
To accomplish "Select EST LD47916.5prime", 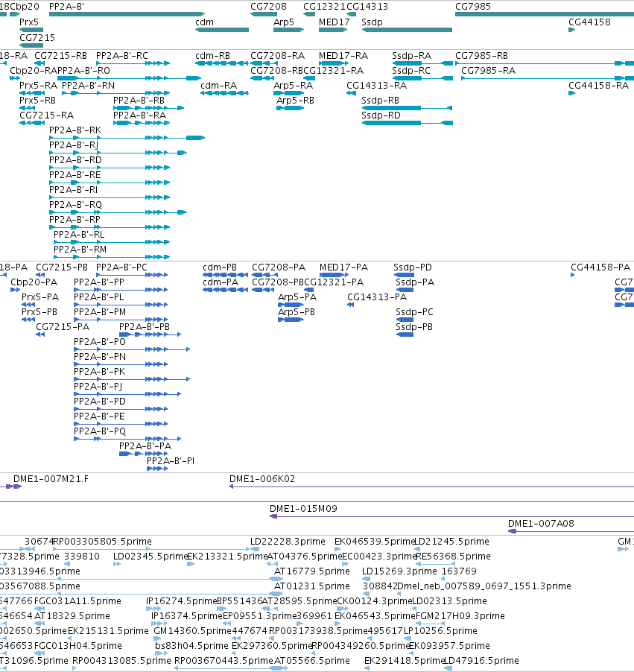I will tap(448, 668).
